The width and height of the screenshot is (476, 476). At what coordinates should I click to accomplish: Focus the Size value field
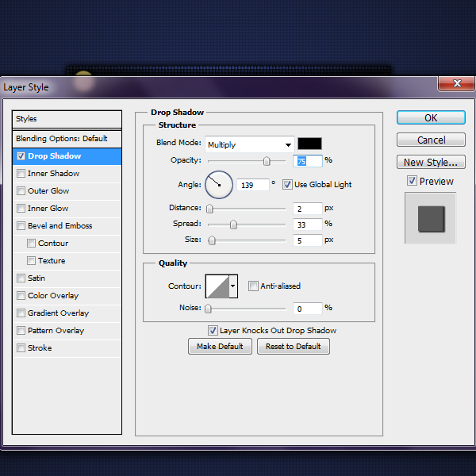click(308, 240)
